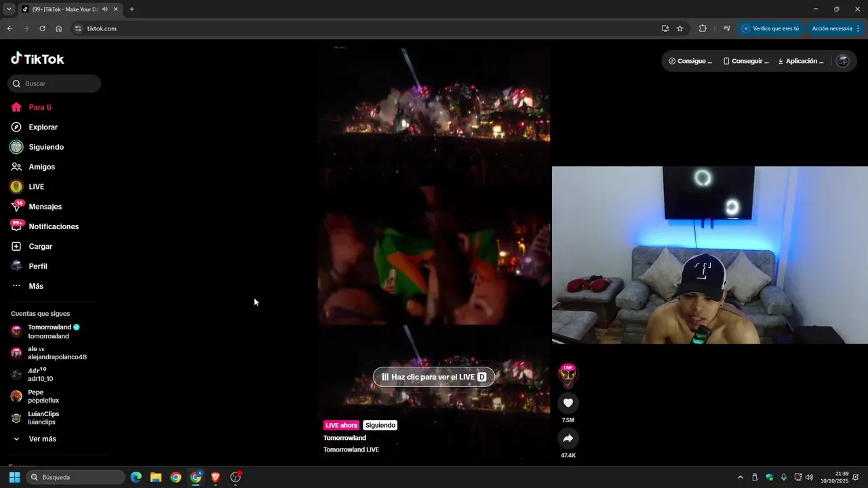The image size is (868, 488).
Task: Open a new browser tab
Action: coord(132,9)
